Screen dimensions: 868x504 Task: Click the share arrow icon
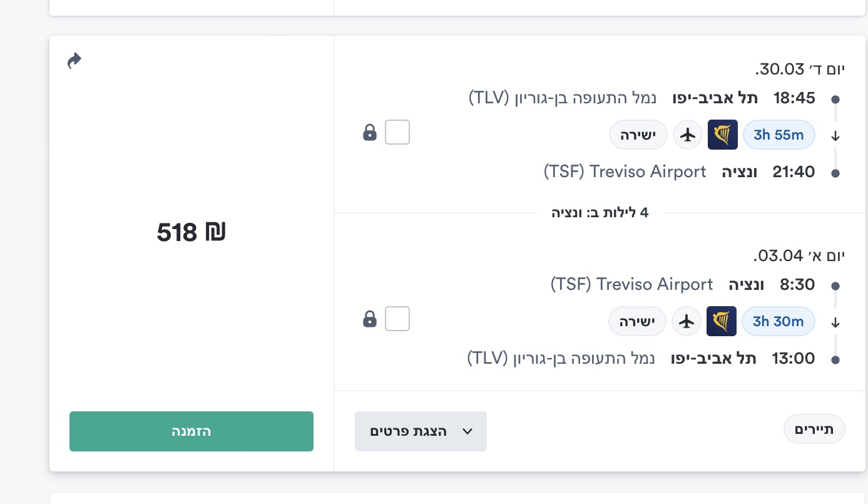click(74, 61)
